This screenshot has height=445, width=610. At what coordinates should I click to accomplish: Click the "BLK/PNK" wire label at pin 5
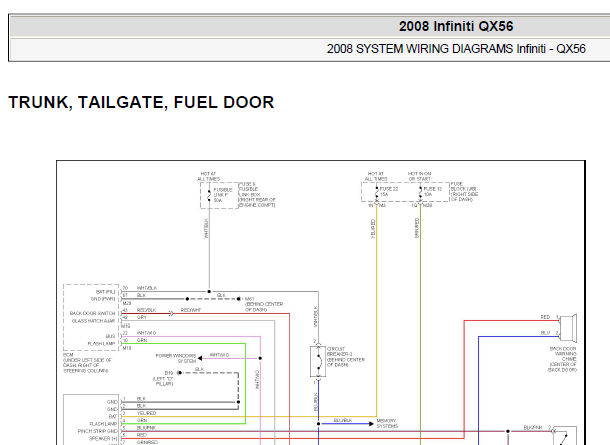point(147,428)
